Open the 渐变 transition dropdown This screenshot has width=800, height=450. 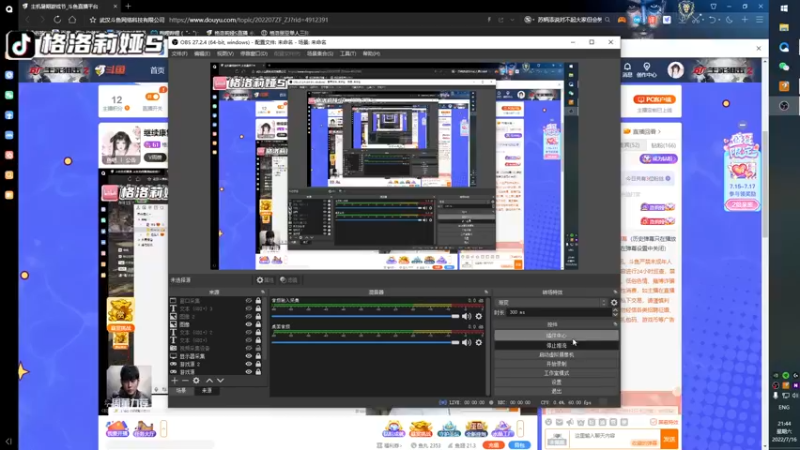[551, 303]
